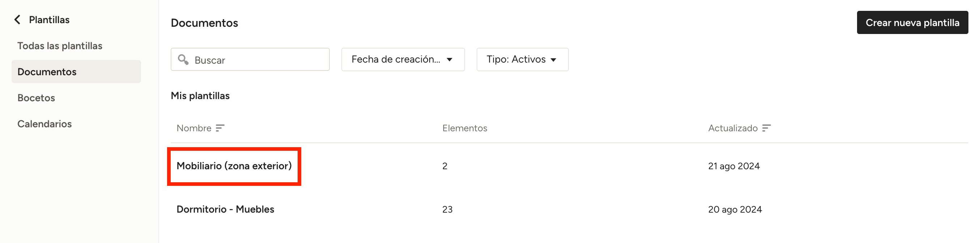Click the back arrow beside Plantillas
The image size is (980, 243).
tap(17, 20)
